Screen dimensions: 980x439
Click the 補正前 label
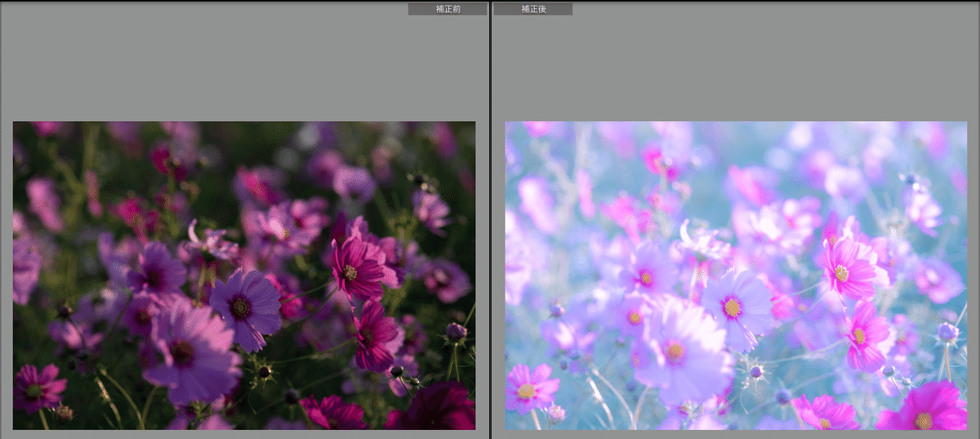coord(448,9)
